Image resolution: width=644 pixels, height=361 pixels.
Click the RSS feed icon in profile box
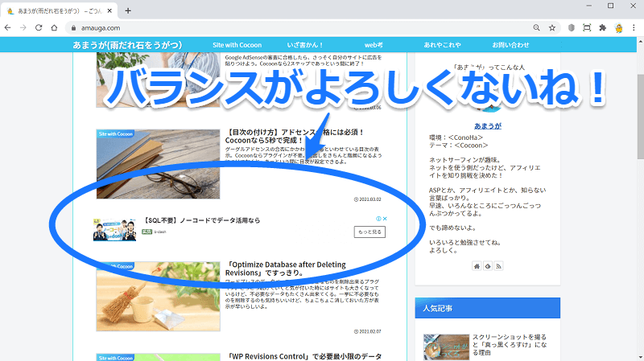point(499,266)
